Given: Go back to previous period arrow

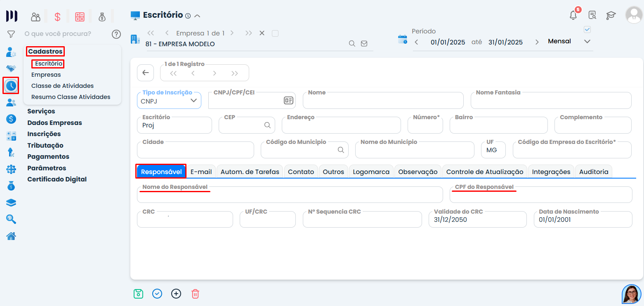Looking at the screenshot, I should (416, 42).
